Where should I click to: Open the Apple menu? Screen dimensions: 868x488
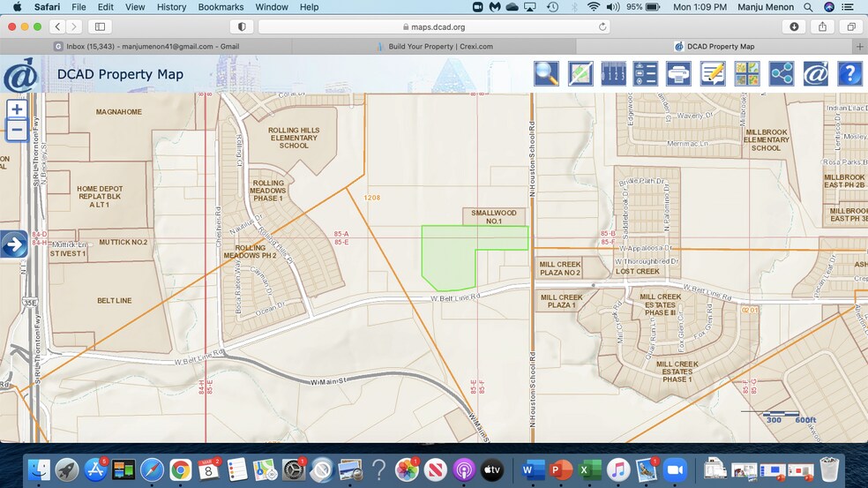[17, 7]
